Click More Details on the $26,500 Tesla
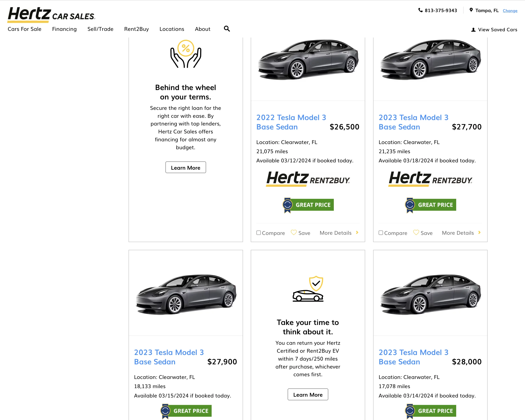 (335, 233)
